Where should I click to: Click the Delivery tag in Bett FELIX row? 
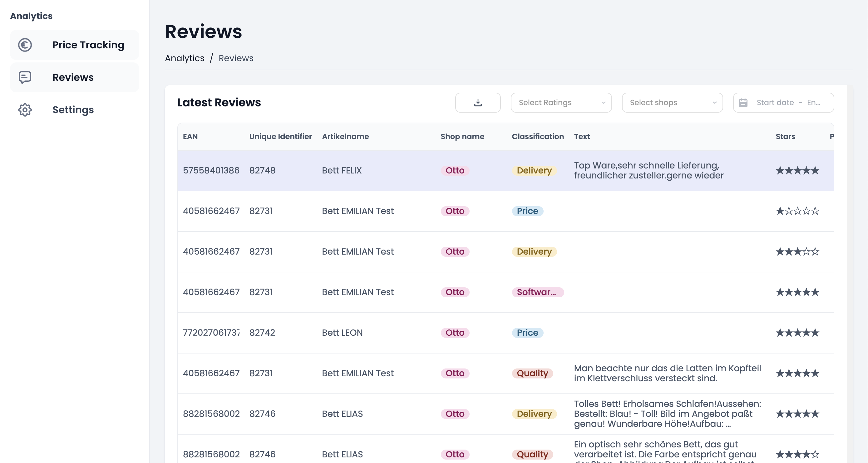point(534,170)
